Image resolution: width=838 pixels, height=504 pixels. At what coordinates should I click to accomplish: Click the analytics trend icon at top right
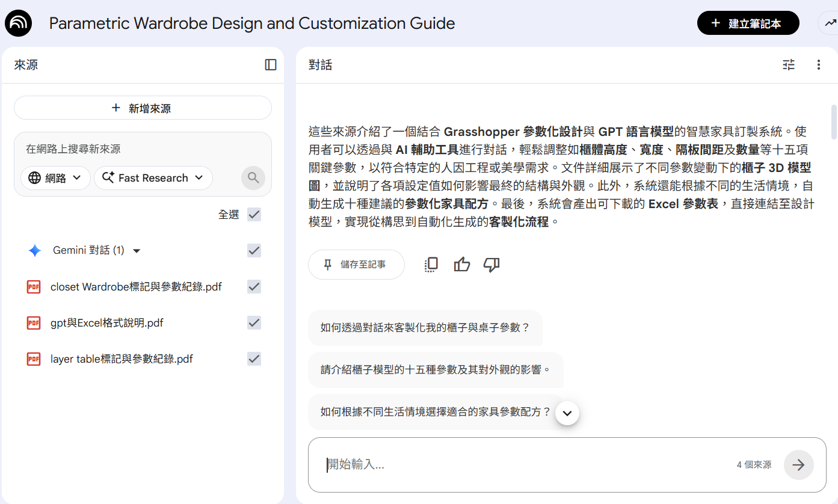coord(830,23)
